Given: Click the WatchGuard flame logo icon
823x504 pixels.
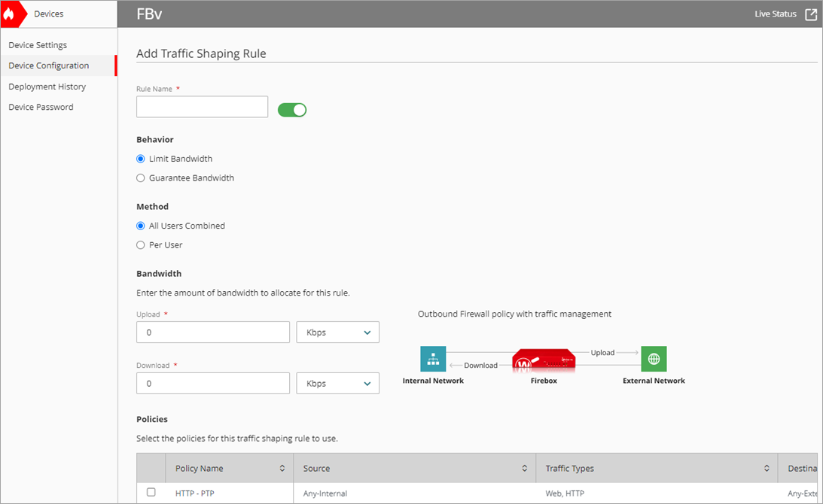Looking at the screenshot, I should pyautogui.click(x=10, y=13).
